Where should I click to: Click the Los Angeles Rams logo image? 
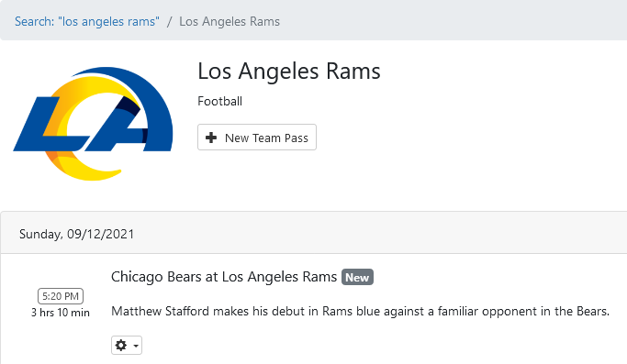click(93, 124)
